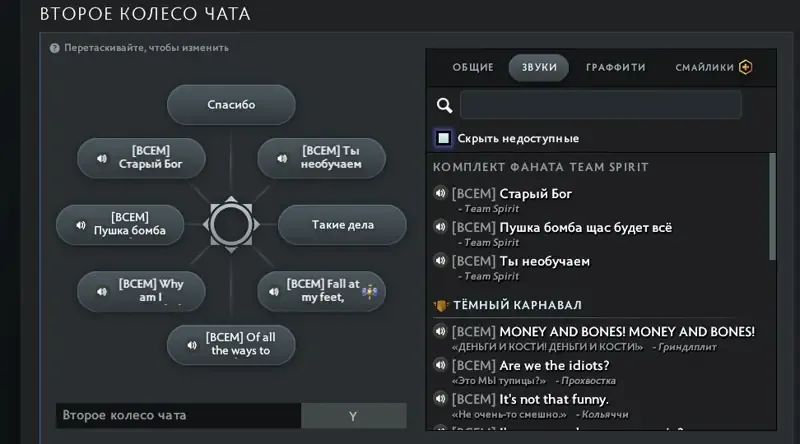
Task: Click the Кольяччи attribution text
Action: coord(605,415)
